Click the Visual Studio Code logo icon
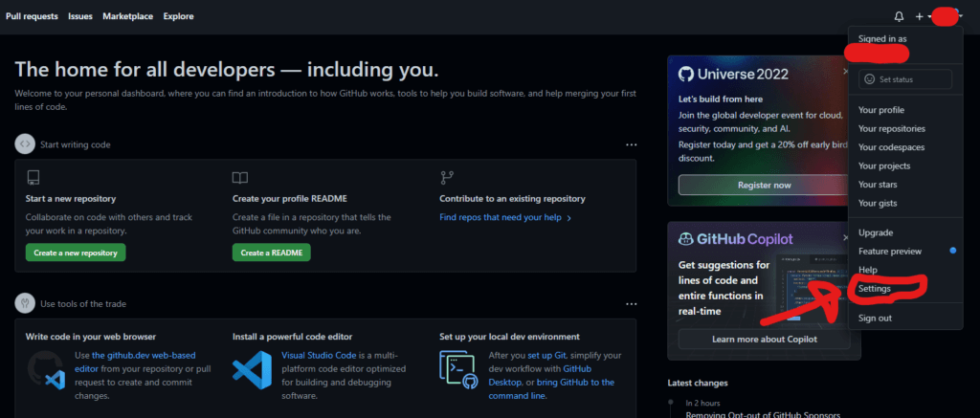 click(x=252, y=370)
